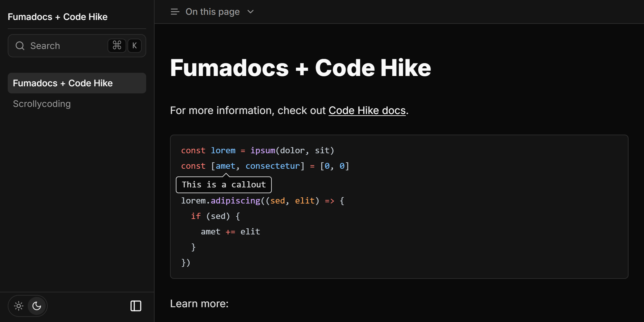The height and width of the screenshot is (322, 644).
Task: Click the ipsum function name in the code
Action: [263, 150]
